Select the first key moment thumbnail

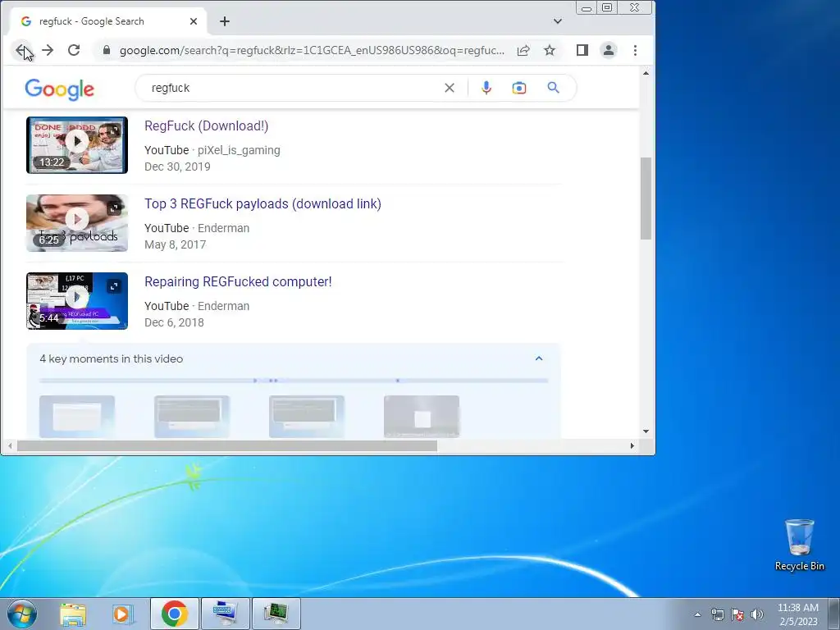pyautogui.click(x=77, y=416)
